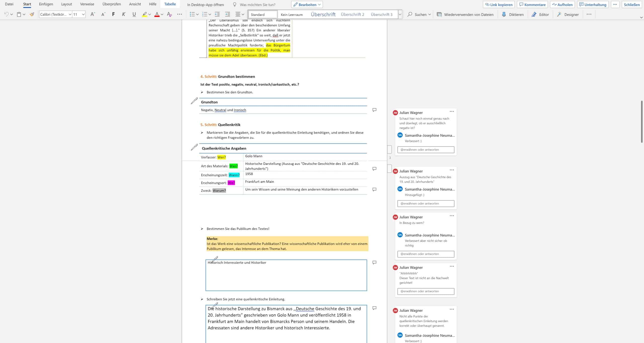Viewport: 644px width, 343px height.
Task: Open options on Julian Wagner 'Schaut hier' comment
Action: point(452,111)
